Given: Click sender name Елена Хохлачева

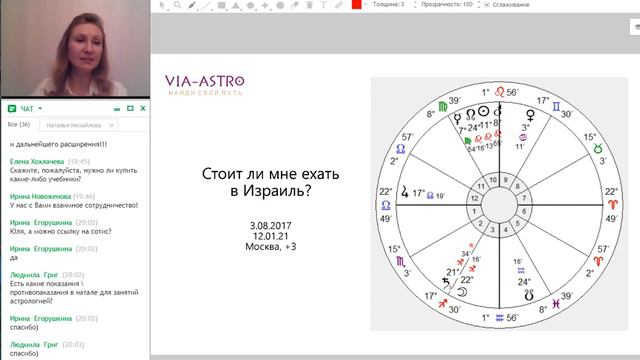Looking at the screenshot, I should tap(37, 162).
